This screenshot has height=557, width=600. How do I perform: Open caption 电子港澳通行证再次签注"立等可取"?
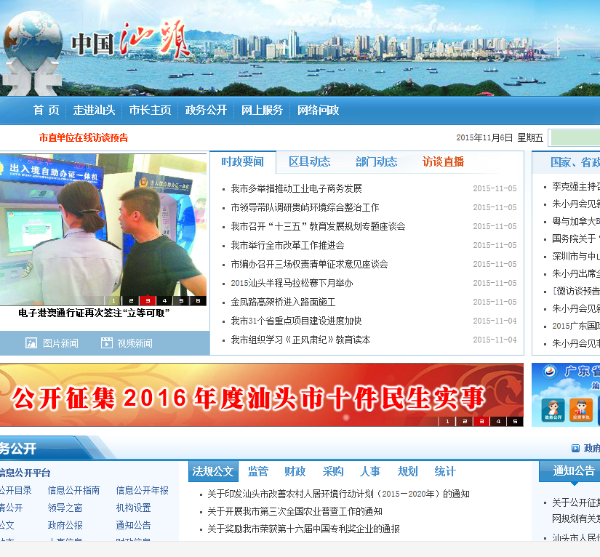tap(94, 313)
